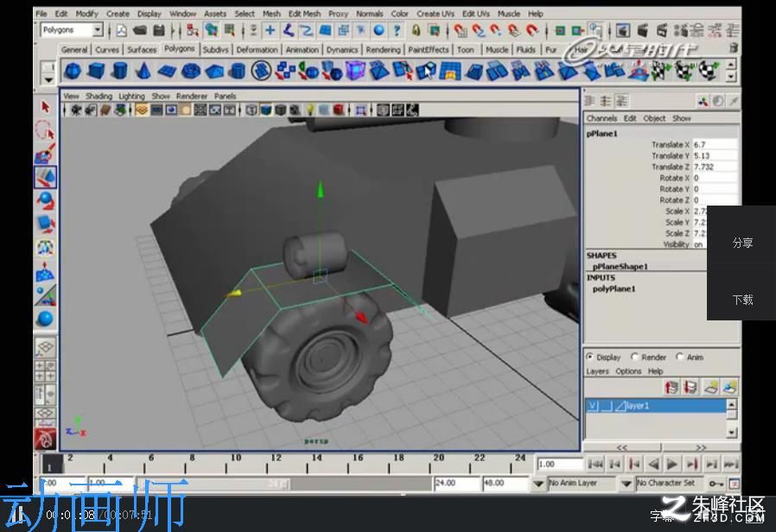Click the 分享 share button
Image resolution: width=776 pixels, height=532 pixels.
[x=742, y=243]
